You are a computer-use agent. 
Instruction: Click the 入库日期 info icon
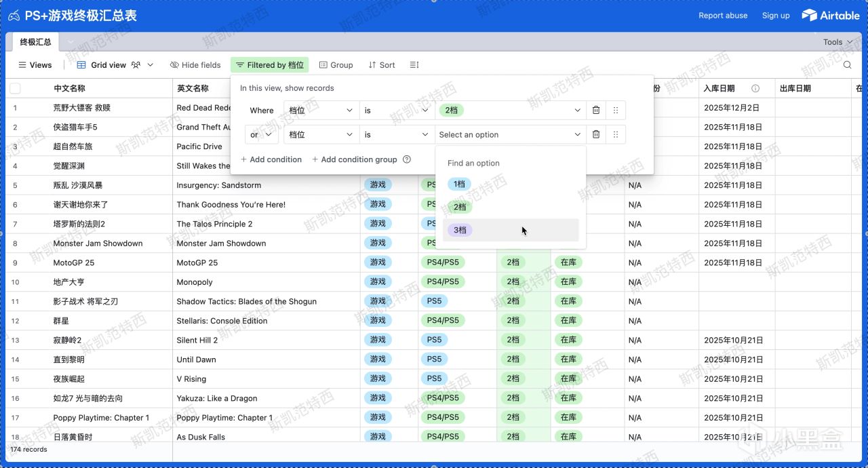point(755,88)
